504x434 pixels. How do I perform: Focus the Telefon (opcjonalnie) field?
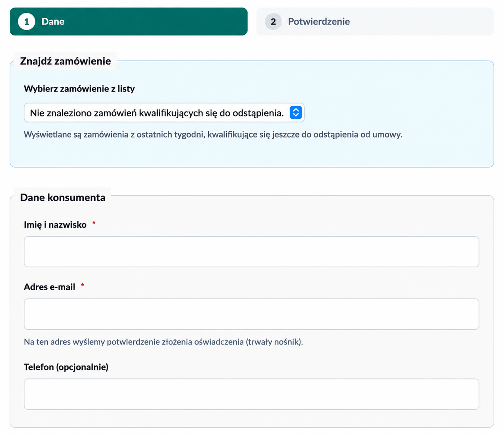[x=251, y=394]
